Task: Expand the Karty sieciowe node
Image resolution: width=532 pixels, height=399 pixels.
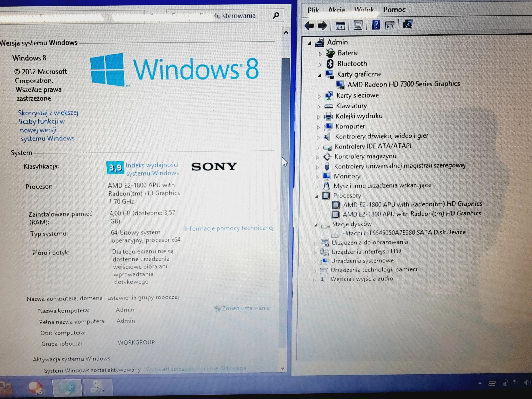Action: (x=319, y=97)
